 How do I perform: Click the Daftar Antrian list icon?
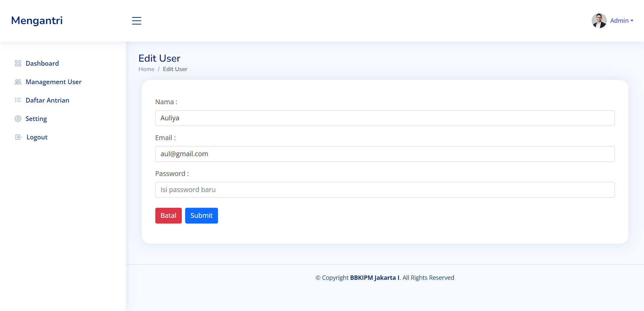click(18, 100)
